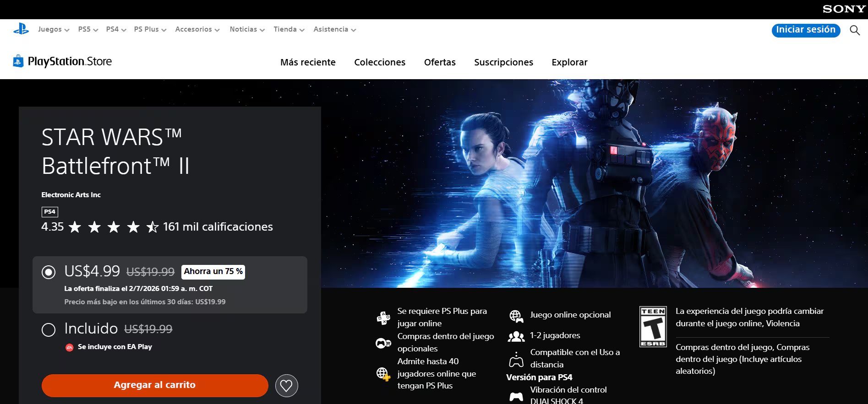Click the SONY logo
This screenshot has height=404, width=868.
coord(844,9)
